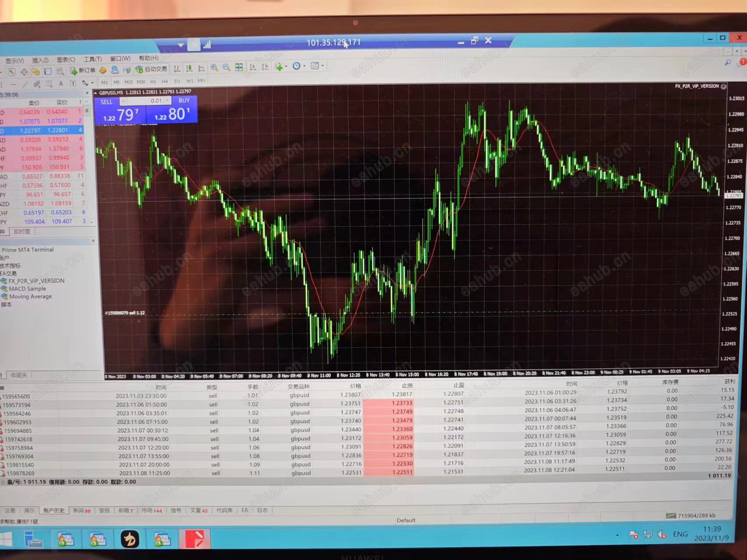
Task: Open the 日志 journal tab
Action: tap(262, 510)
